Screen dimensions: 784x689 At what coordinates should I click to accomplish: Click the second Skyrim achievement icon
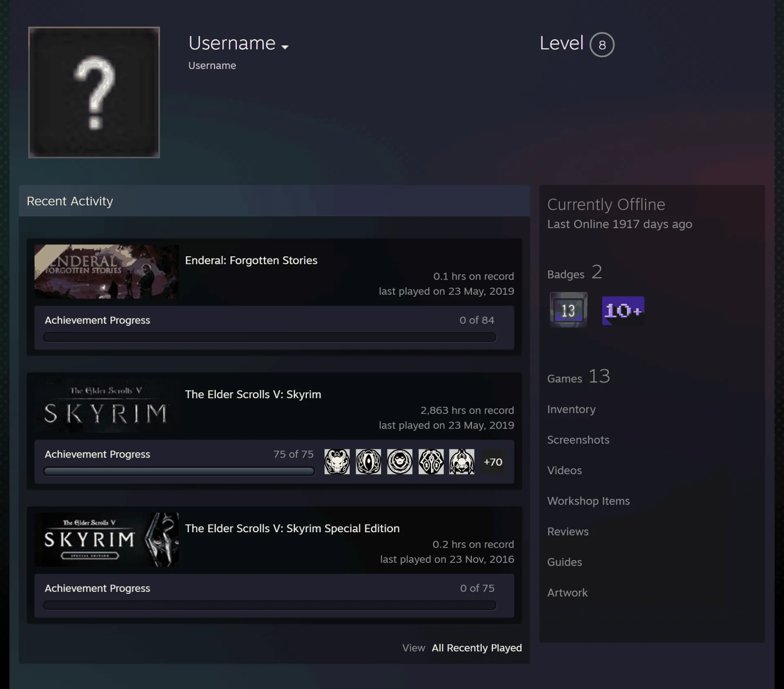(368, 462)
